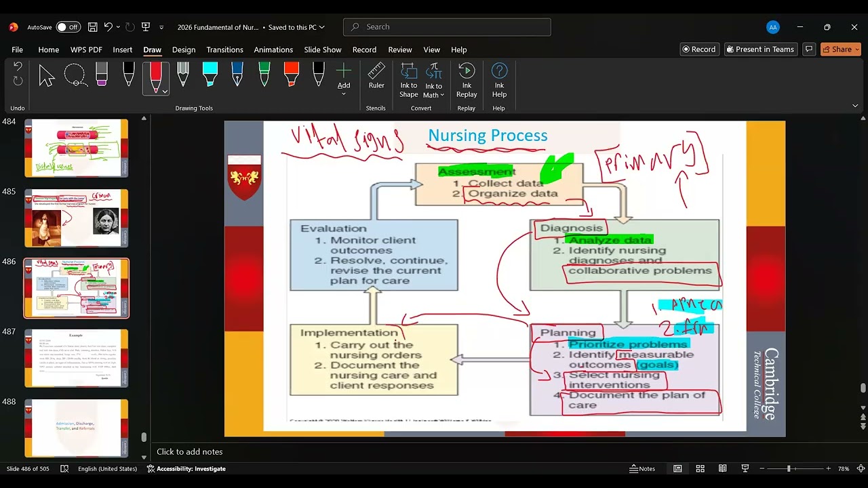
Task: Activate Ink to Shape conversion
Action: click(409, 80)
